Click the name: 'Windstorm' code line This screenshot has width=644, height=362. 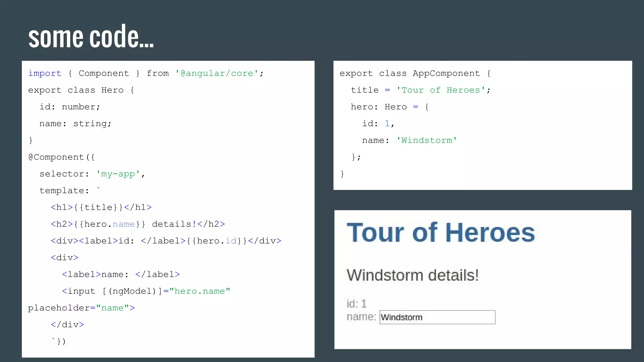tap(410, 140)
